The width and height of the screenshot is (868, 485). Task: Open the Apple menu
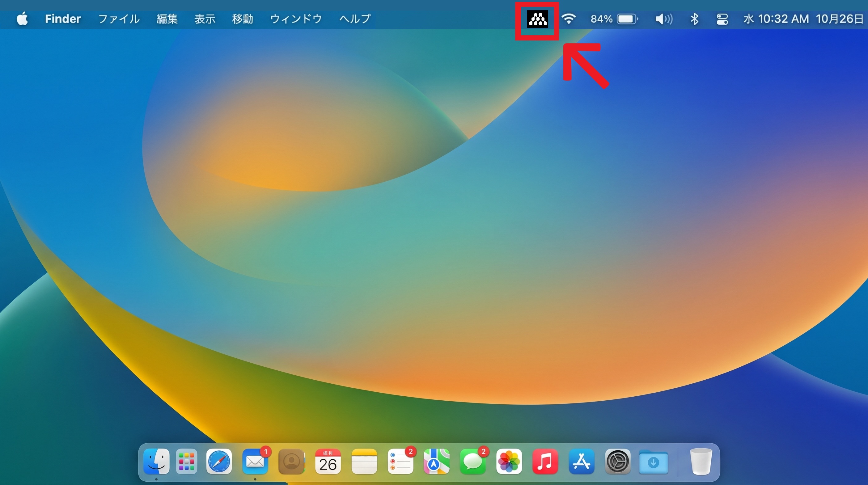(23, 19)
